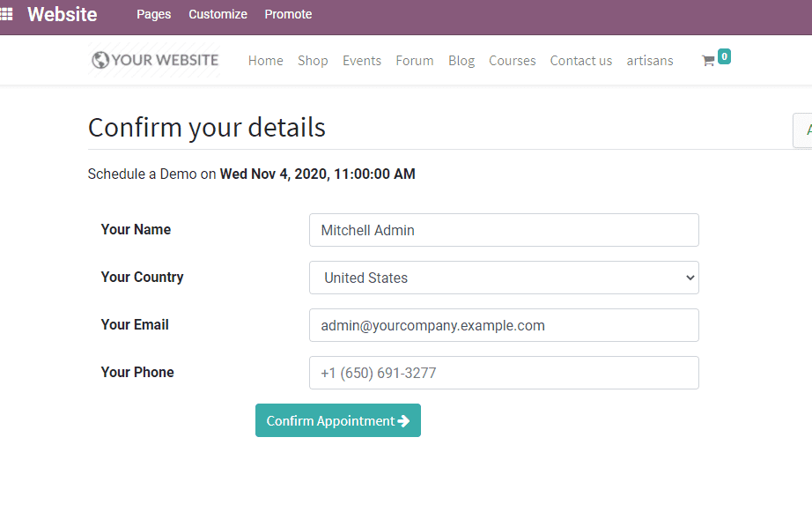Viewport: 812px width, 519px height.
Task: Visit the Blog page
Action: (461, 61)
